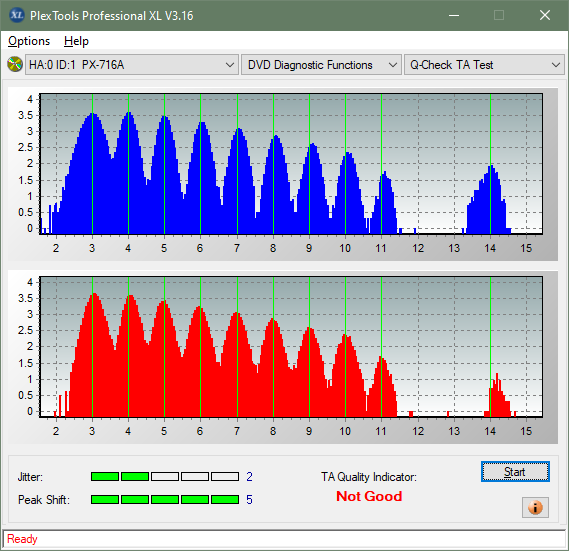Open the Q-Check TA Test dropdown
The width and height of the screenshot is (569, 551).
point(484,65)
